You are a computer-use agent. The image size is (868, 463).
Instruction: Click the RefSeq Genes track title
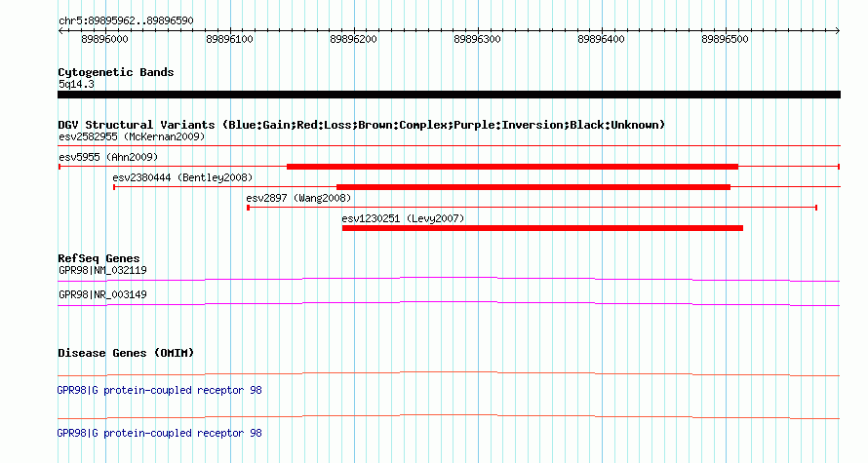coord(99,258)
